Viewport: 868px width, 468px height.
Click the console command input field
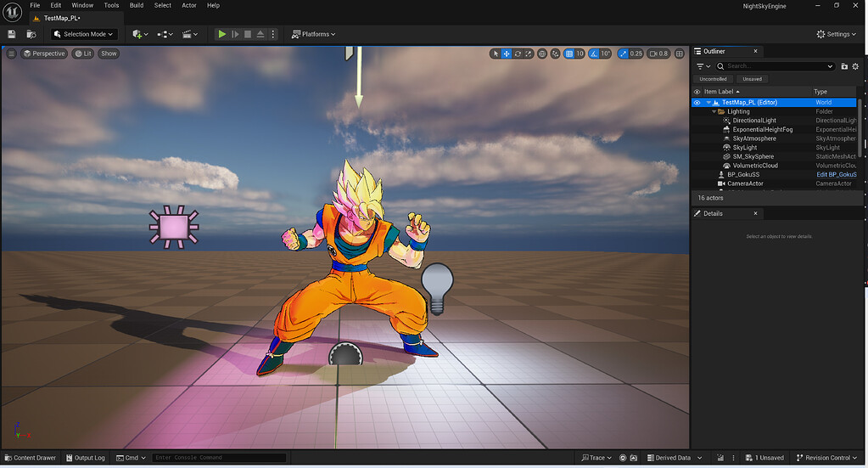(x=219, y=458)
